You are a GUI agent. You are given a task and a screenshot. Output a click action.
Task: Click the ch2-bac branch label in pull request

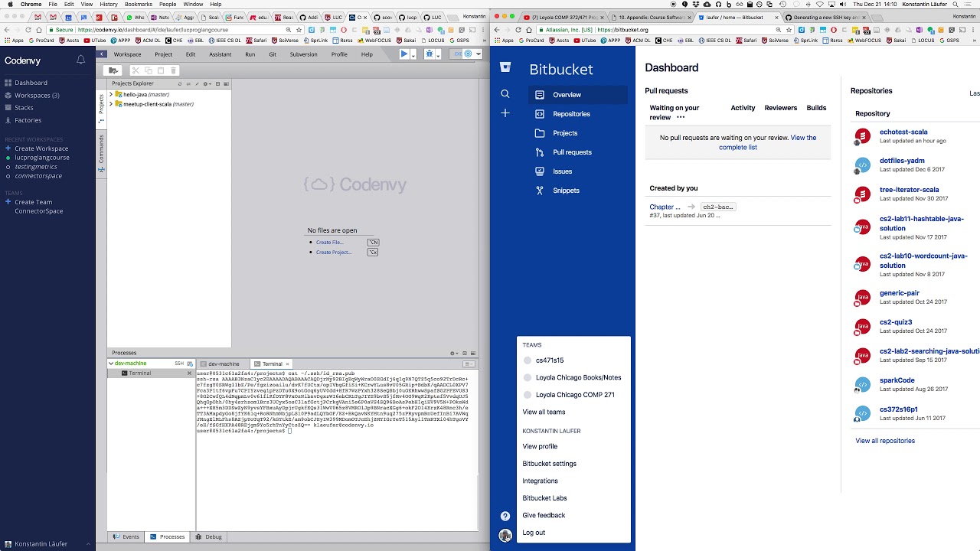tap(717, 207)
